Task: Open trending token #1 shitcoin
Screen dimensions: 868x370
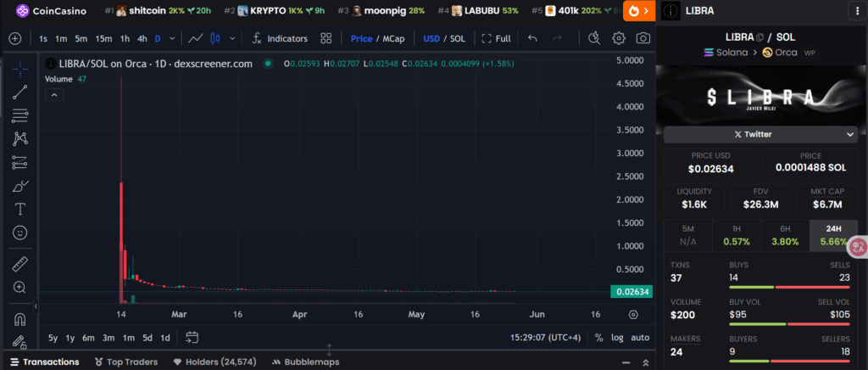Action: [x=157, y=10]
